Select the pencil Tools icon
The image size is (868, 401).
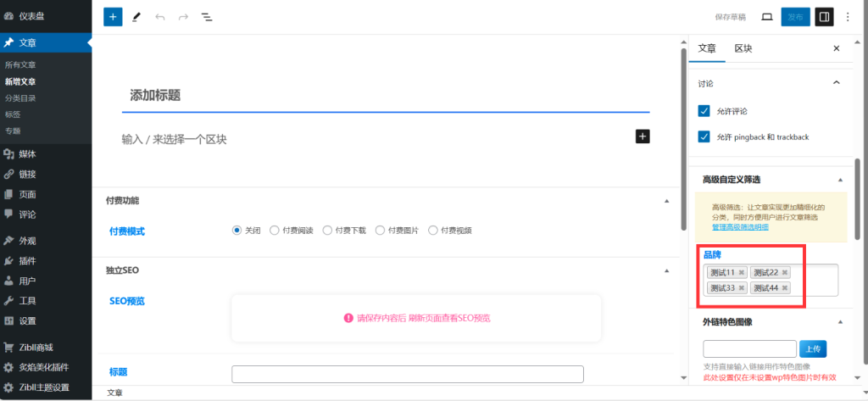(136, 17)
